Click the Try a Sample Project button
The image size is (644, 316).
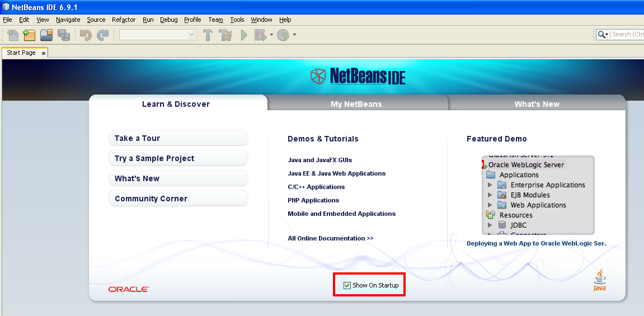pyautogui.click(x=178, y=158)
